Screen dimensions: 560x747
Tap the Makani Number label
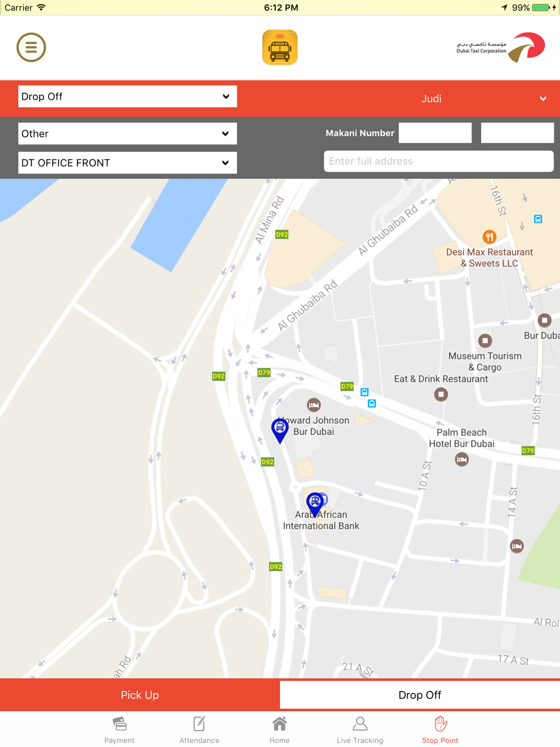[360, 133]
